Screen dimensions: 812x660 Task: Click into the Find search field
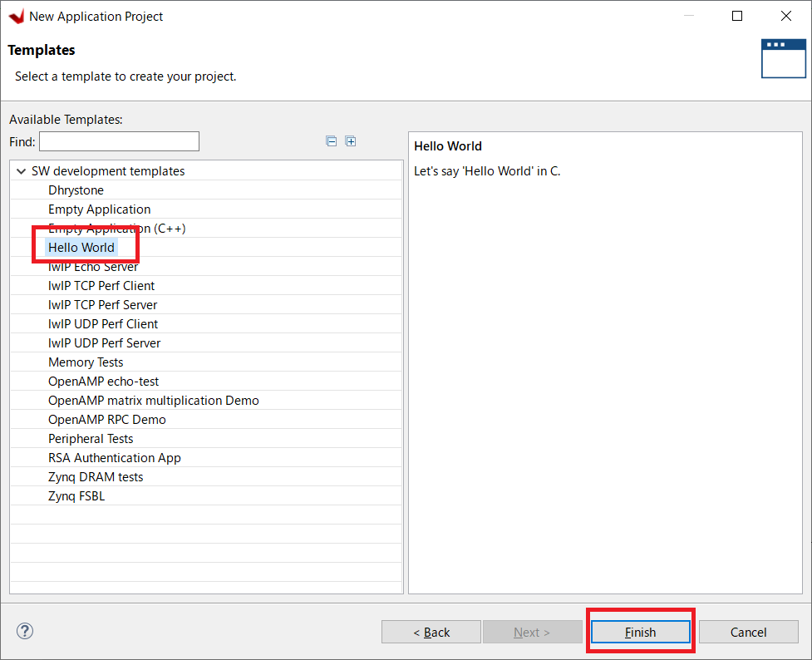click(x=119, y=141)
